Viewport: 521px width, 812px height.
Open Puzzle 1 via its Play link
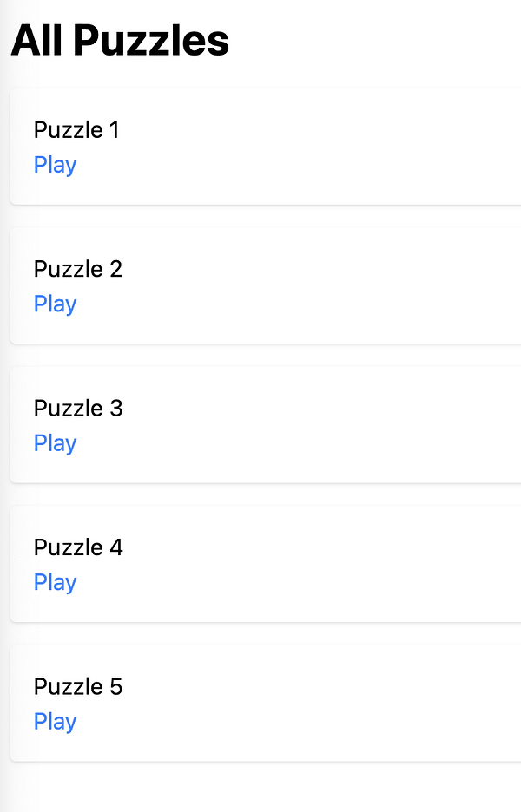click(55, 165)
